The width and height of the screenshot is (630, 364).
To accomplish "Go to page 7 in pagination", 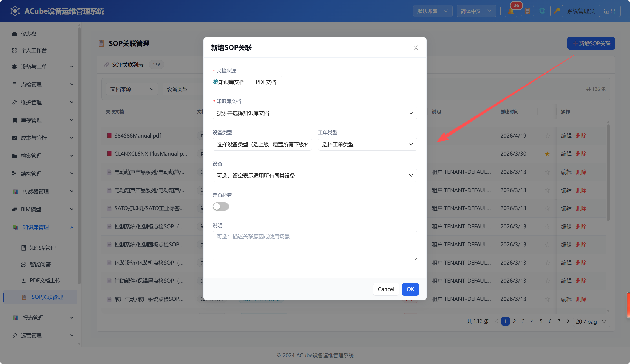I will [x=559, y=321].
